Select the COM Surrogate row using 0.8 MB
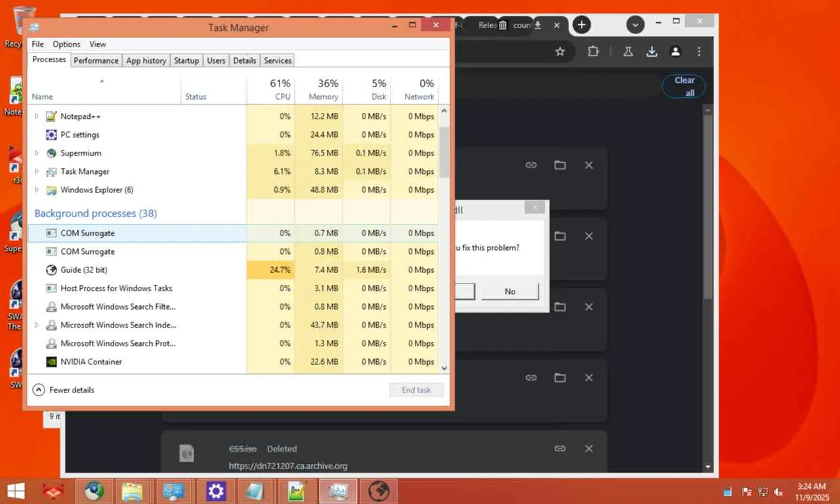 point(234,251)
